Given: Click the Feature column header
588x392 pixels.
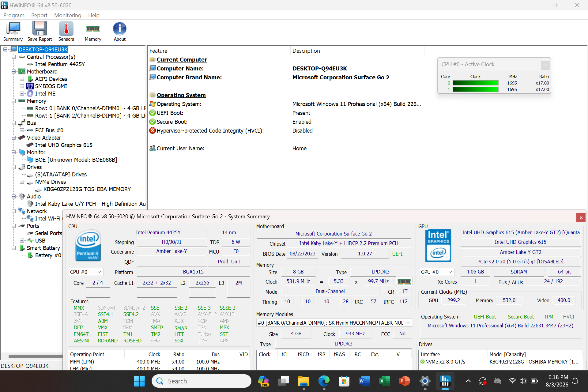Looking at the screenshot, I should point(219,51).
